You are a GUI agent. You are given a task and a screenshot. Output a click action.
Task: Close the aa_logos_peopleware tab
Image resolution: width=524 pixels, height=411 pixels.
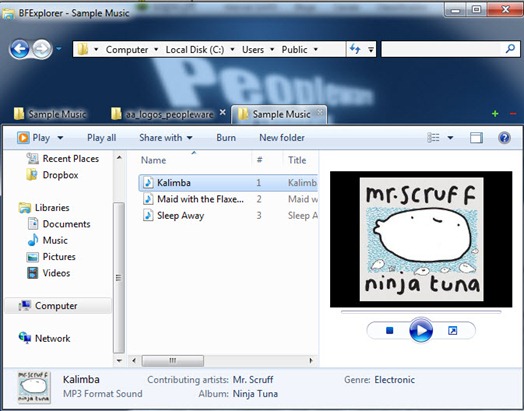pyautogui.click(x=223, y=113)
